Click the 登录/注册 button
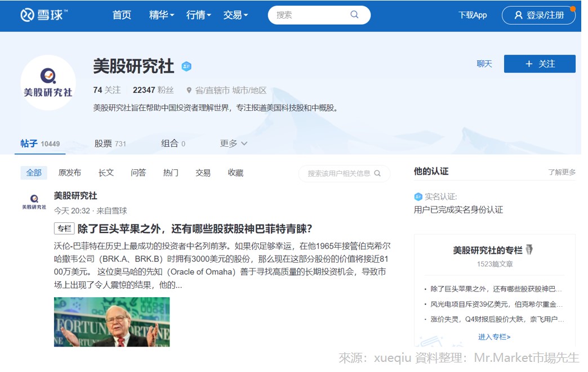Screen dimensions: 588x372 538,15
